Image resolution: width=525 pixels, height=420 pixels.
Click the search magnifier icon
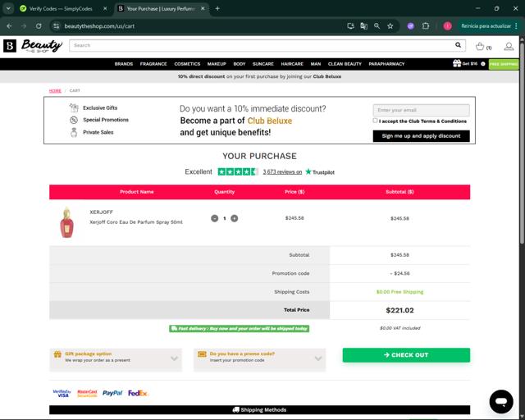pyautogui.click(x=458, y=45)
